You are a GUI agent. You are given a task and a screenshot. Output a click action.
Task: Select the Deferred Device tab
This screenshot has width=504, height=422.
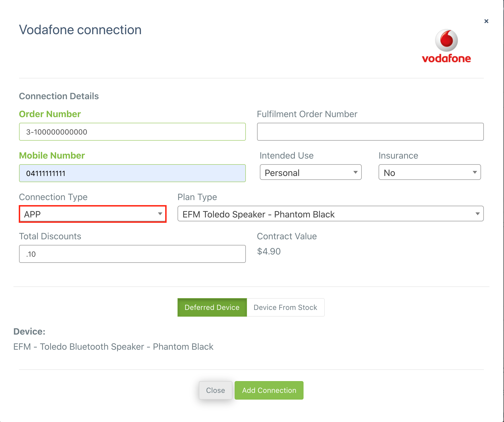(x=212, y=307)
